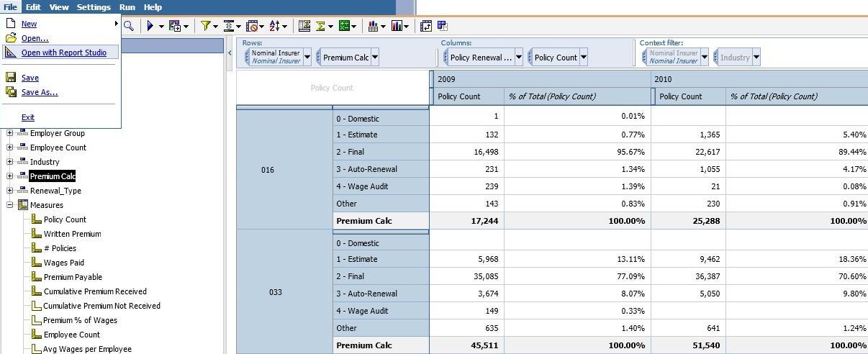Open the Policy Count columns dropdown arrow

(584, 58)
